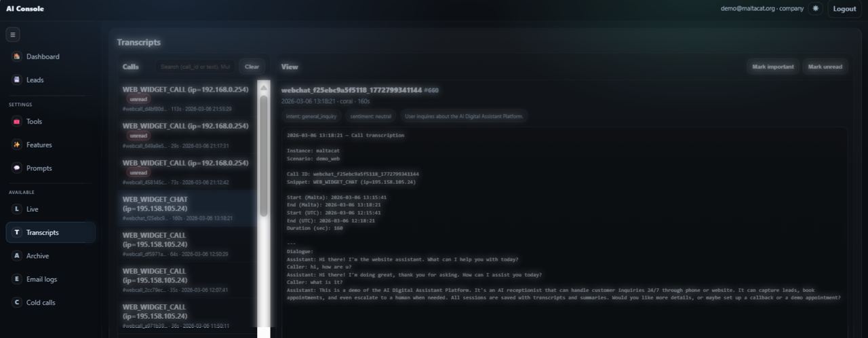
Task: Clear the calls search filter
Action: (252, 67)
